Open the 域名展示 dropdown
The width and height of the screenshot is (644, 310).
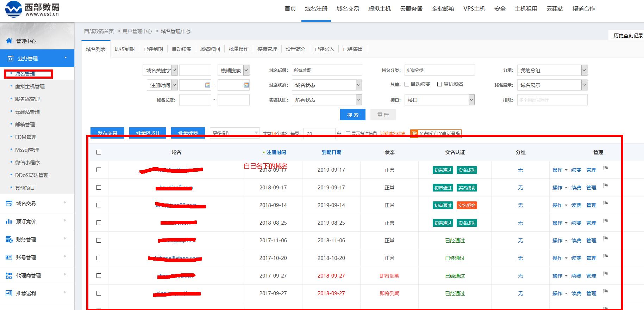(552, 85)
